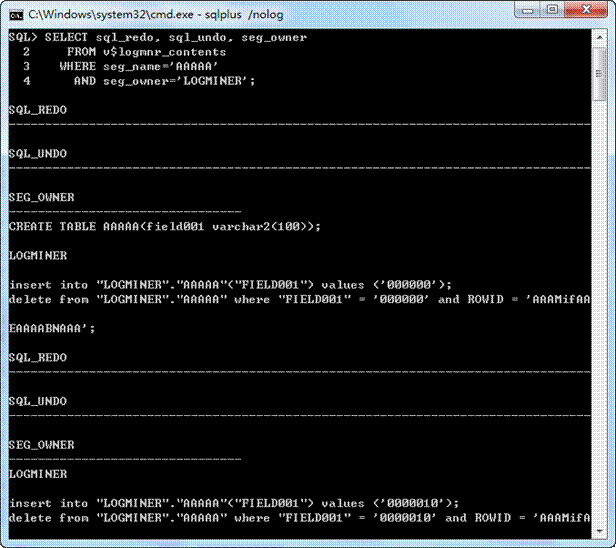Click the 'CREATE TABLE AAAAA' statement line
616x548 pixels.
click(165, 227)
